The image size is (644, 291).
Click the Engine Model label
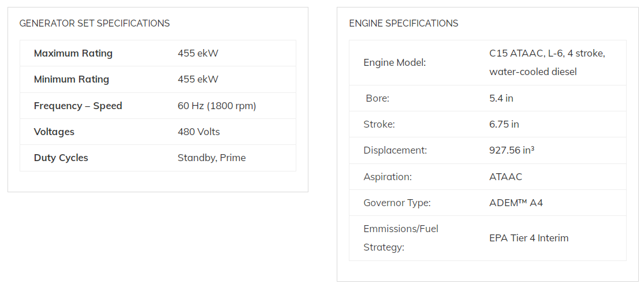coord(394,63)
